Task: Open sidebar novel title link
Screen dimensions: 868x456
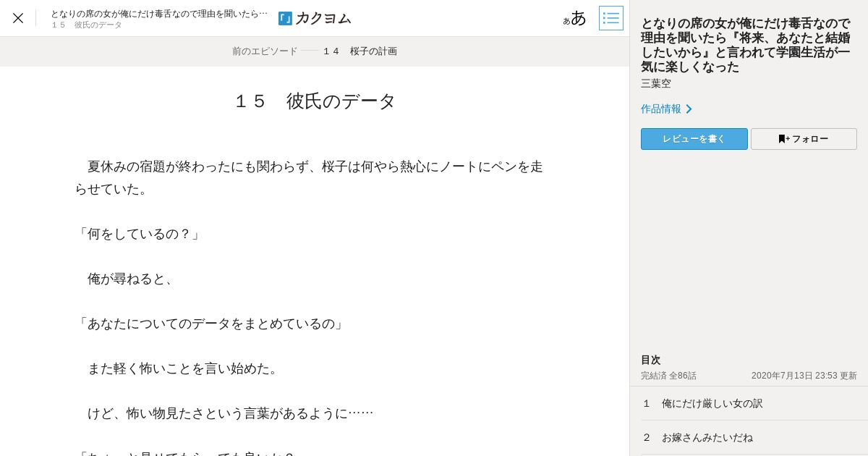Action: 746,45
